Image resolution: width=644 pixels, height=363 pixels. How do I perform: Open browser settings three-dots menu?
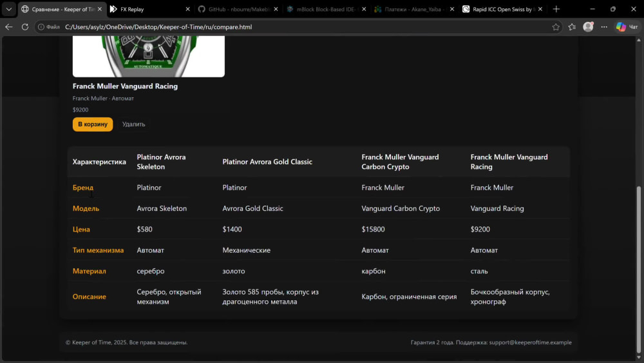point(604,26)
